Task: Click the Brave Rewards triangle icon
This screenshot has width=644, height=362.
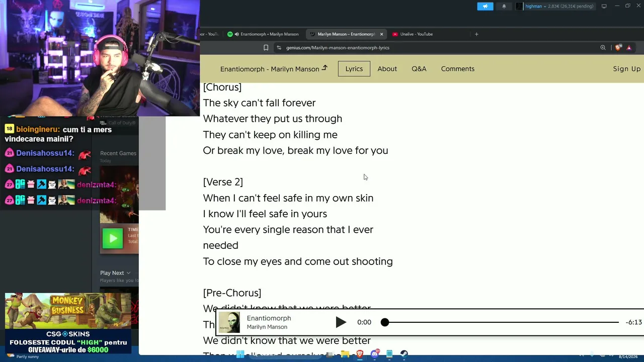Action: pos(629,48)
